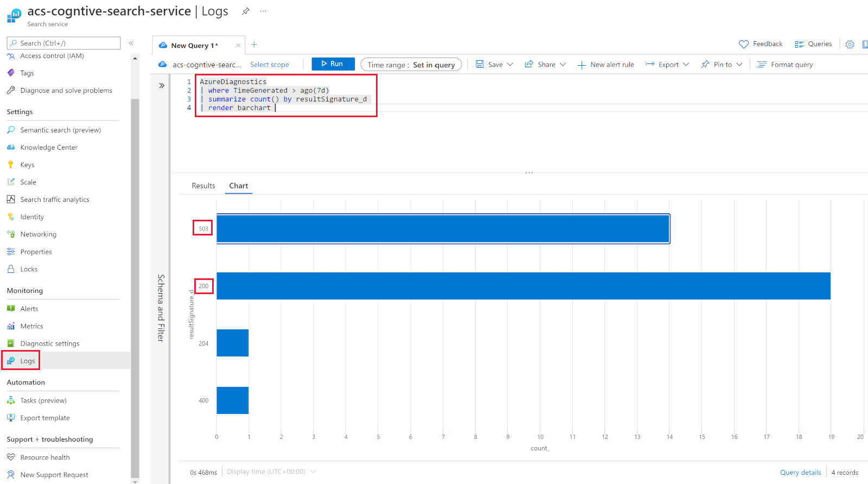The width and height of the screenshot is (868, 484).
Task: Open Keys settings
Action: pos(27,165)
